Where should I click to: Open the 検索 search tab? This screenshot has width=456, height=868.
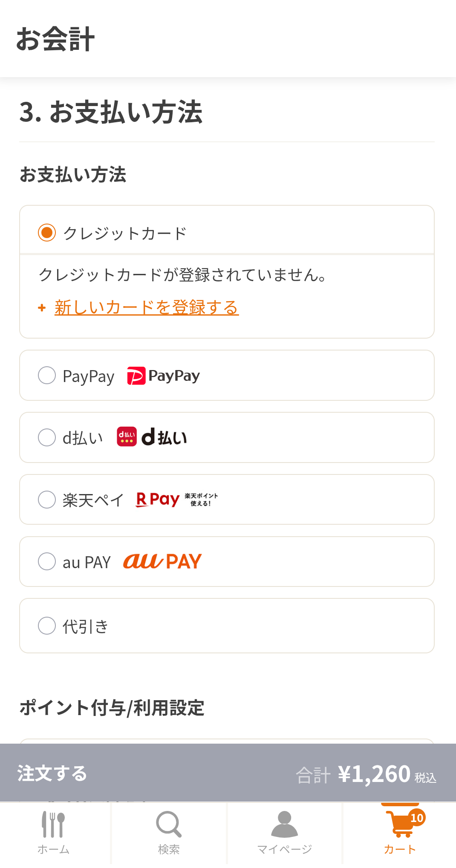[169, 833]
